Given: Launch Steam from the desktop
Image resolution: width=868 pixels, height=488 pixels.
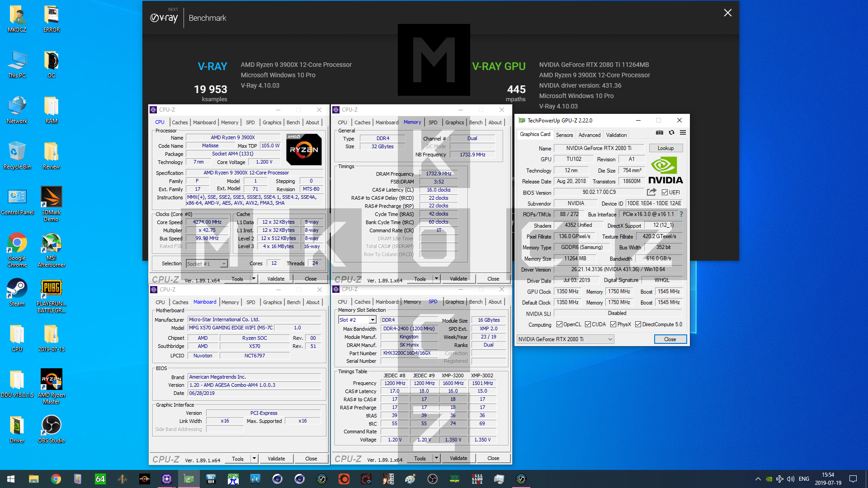Looking at the screenshot, I should pos(17,293).
